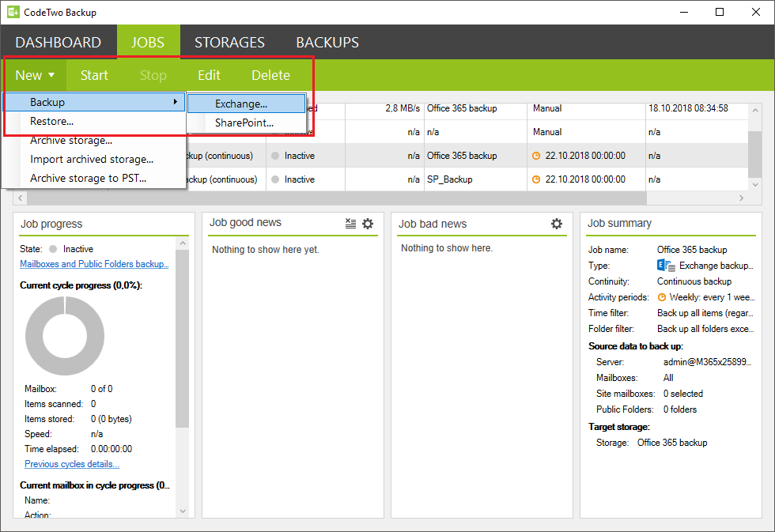Select Restore... in the New menu
The image size is (775, 532).
[x=94, y=122]
